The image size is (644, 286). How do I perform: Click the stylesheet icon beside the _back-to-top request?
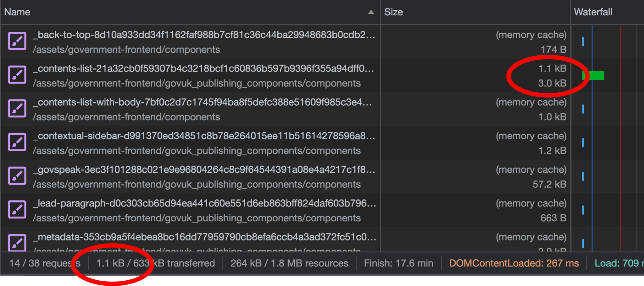point(17,41)
